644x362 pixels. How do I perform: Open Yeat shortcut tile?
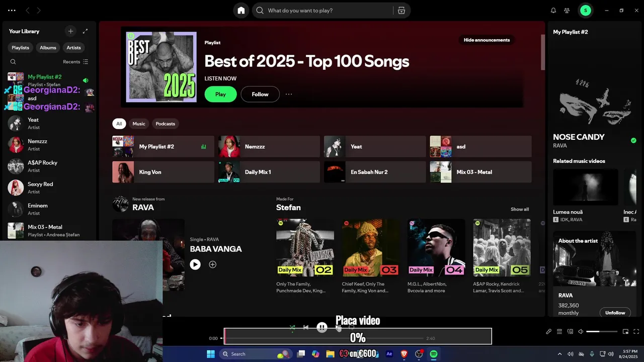coord(375,146)
